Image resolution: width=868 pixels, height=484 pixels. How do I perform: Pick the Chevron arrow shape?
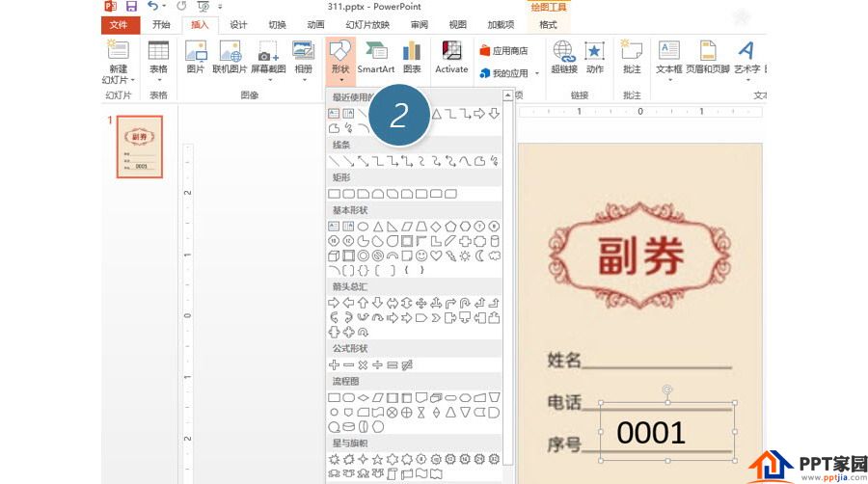tap(436, 317)
